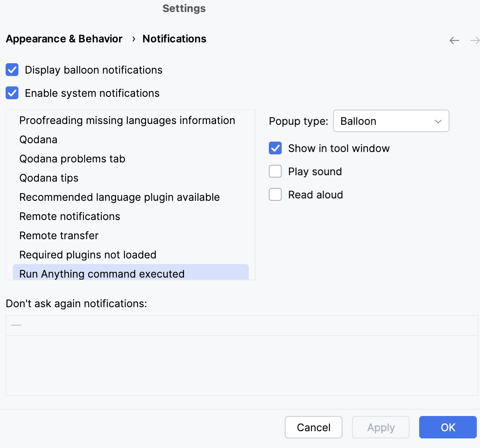Turn on Read aloud
Viewport: 480px width, 448px height.
pos(275,194)
